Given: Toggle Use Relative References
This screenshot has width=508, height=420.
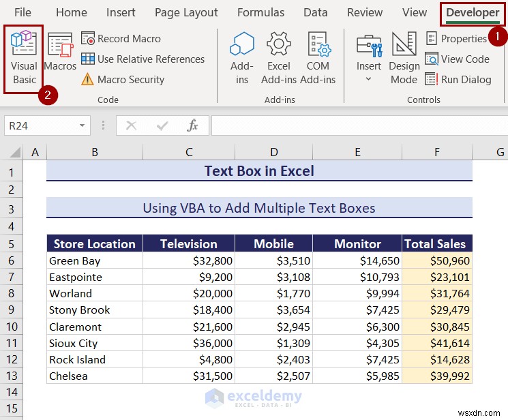Looking at the screenshot, I should [143, 59].
